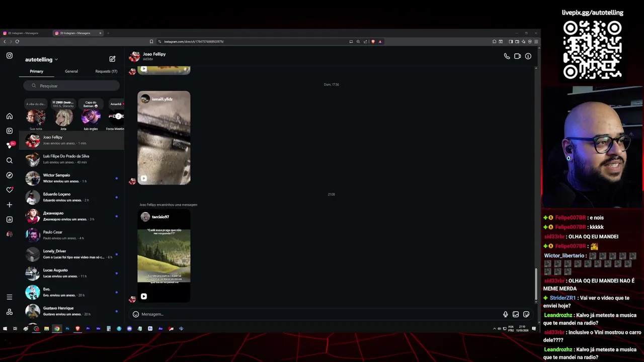The image size is (644, 362).
Task: Expand the autotelling account switcher
Action: pos(41,59)
